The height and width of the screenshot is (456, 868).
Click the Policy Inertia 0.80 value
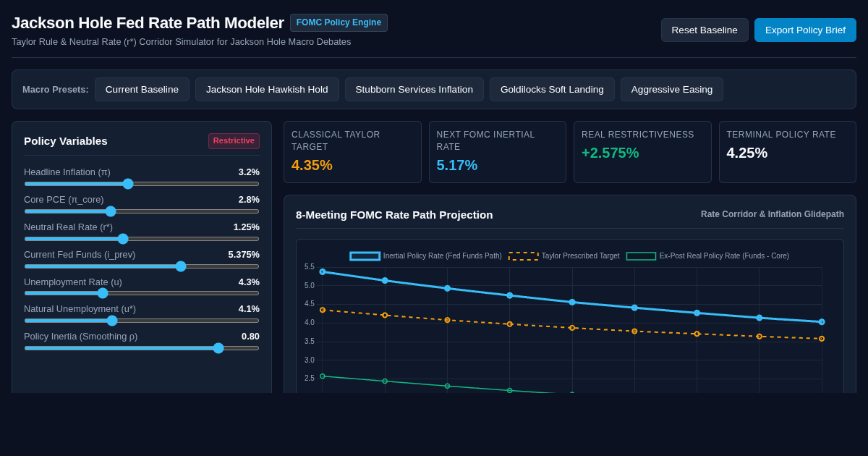coord(250,337)
